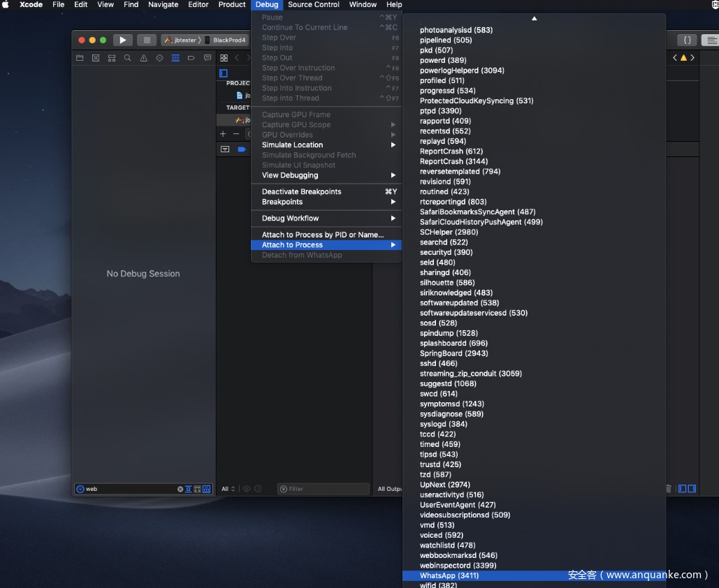Open the Find navigator magnifier icon
Viewport: 719px width, 588px height.
pos(127,58)
